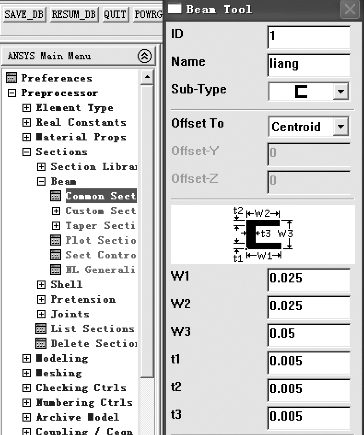Click the t1 thickness field

pyautogui.click(x=309, y=362)
